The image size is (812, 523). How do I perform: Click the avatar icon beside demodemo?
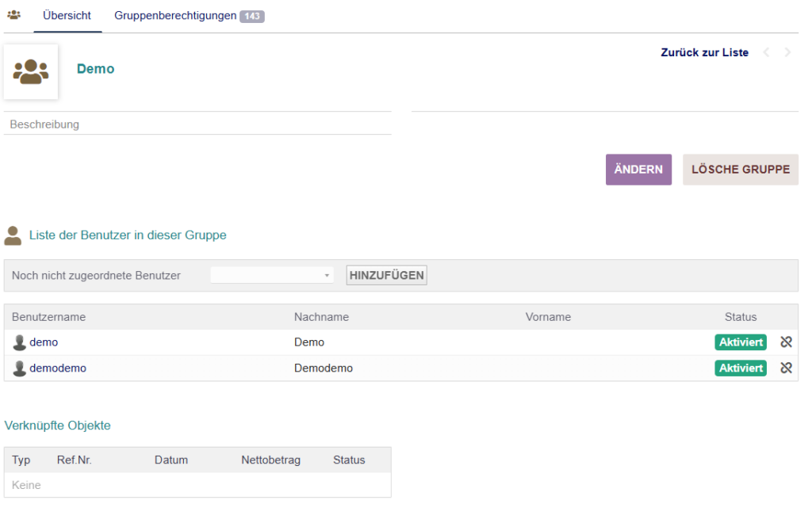coord(20,368)
